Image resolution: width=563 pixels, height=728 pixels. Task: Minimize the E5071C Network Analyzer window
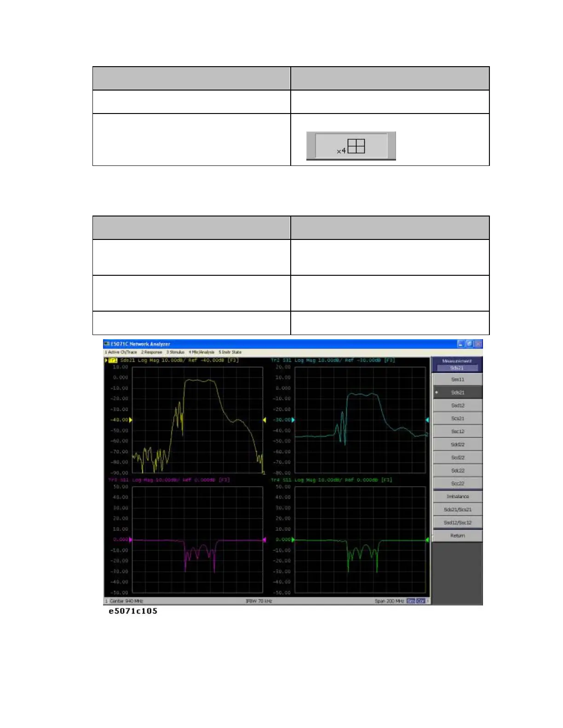coord(461,344)
